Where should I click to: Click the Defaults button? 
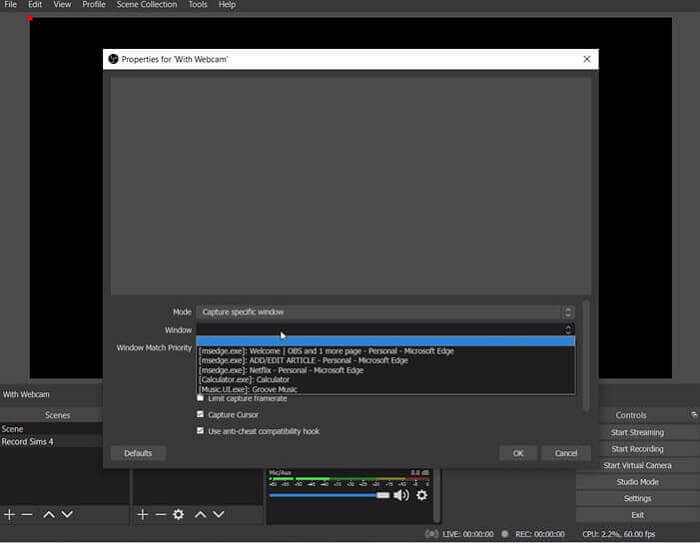138,453
